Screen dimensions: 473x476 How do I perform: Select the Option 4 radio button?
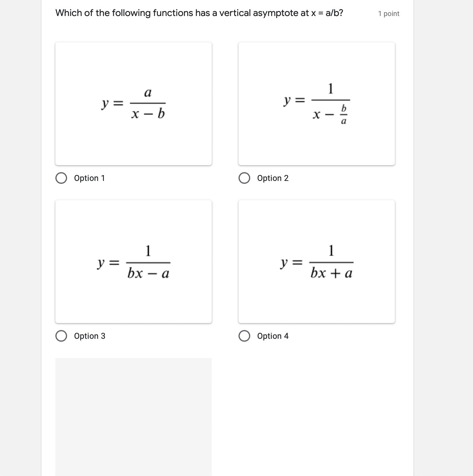point(244,336)
